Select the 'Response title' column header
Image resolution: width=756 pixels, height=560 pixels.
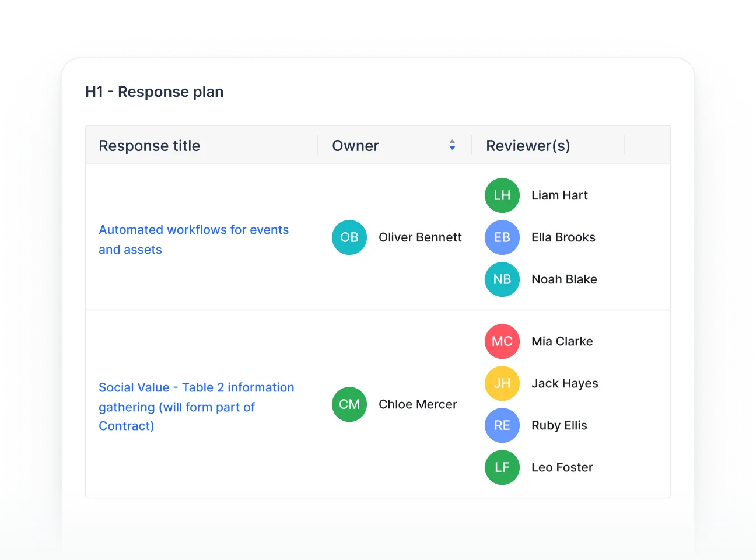coord(149,146)
